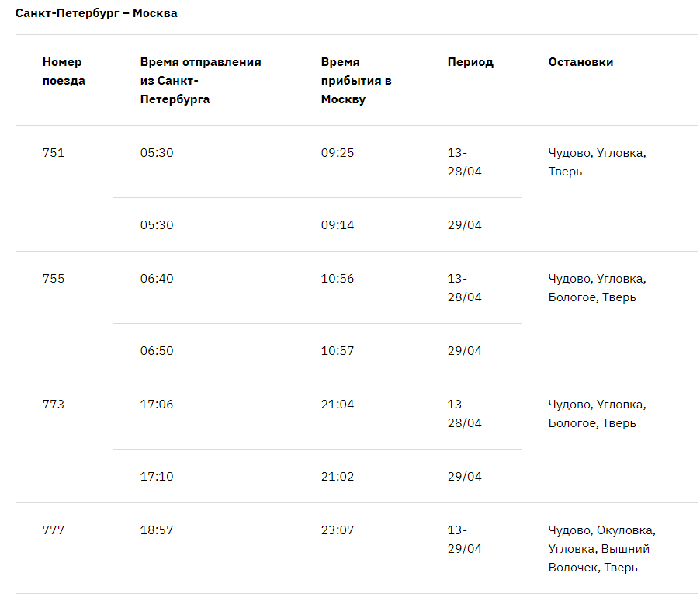Click arrival time 23:07
This screenshot has height=594, width=700.
(337, 530)
